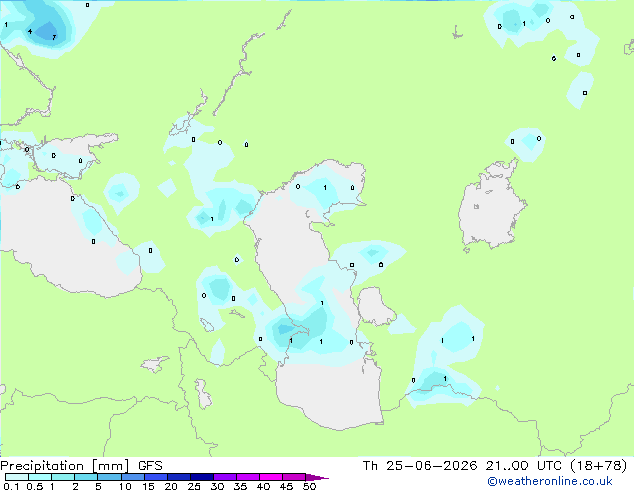The width and height of the screenshot is (634, 490).
Task: Click the forecast offset '(18+78)'
Action: (598, 466)
